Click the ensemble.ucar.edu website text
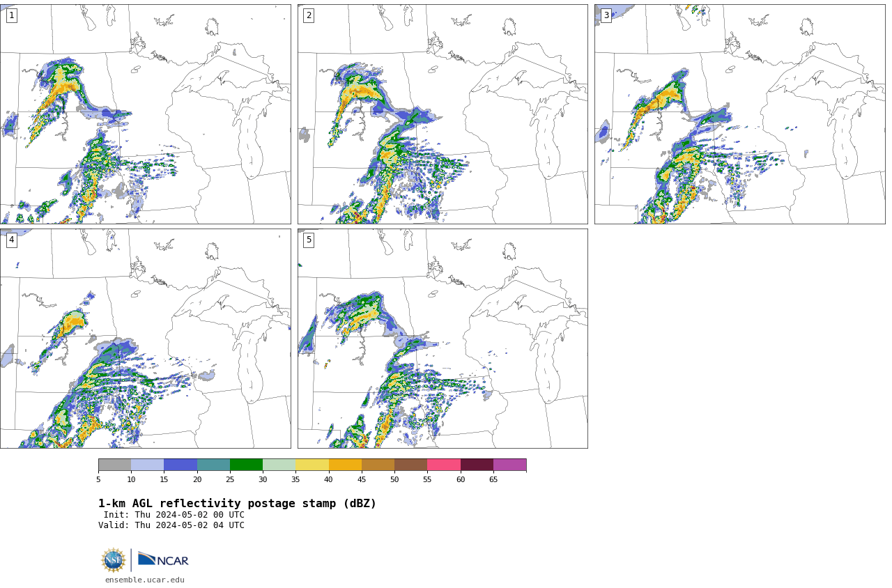Screen dimensions: 892x588 pos(145,580)
